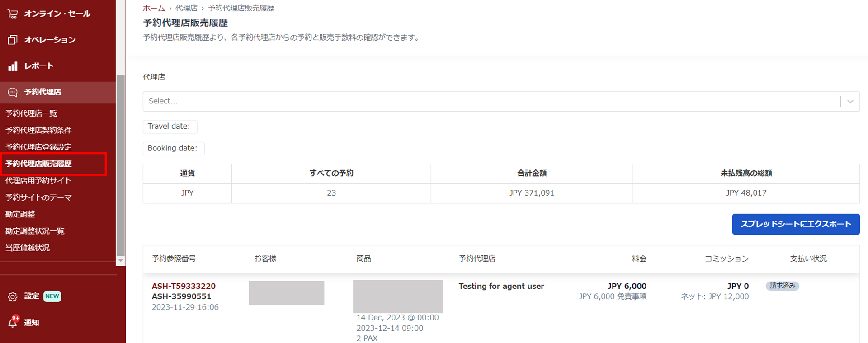Click the chat bubble 予約代理店 icon
Screen dimensions: 868x343
[x=13, y=92]
